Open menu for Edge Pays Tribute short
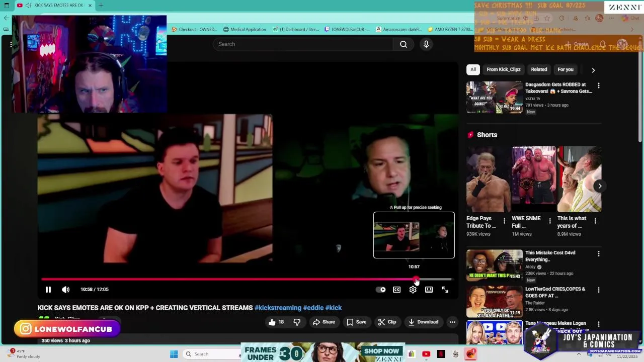 pos(504,221)
